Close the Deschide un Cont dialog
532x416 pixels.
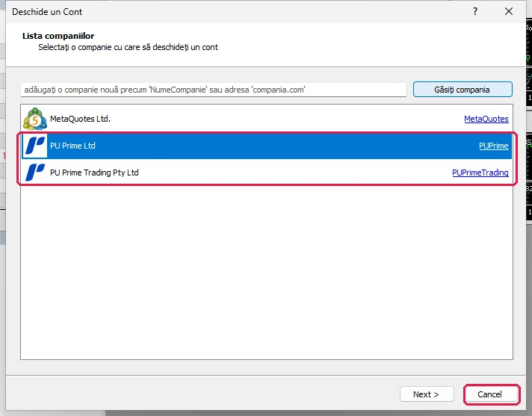tap(509, 11)
